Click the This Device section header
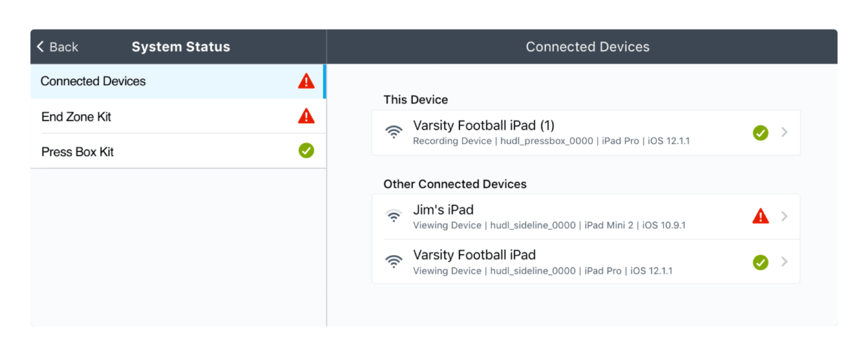Viewport: 868px width, 354px height. tap(415, 99)
